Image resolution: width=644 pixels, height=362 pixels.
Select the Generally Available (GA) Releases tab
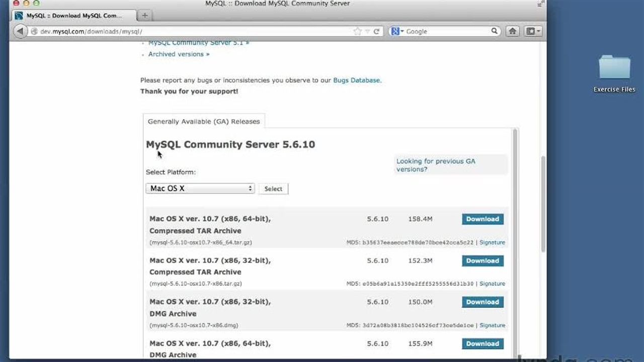tap(204, 121)
